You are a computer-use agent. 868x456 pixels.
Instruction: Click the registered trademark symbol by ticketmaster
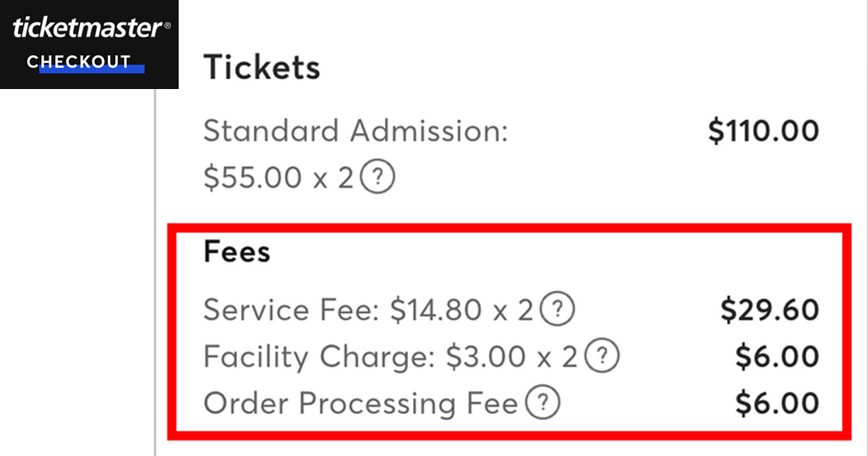coord(168,25)
